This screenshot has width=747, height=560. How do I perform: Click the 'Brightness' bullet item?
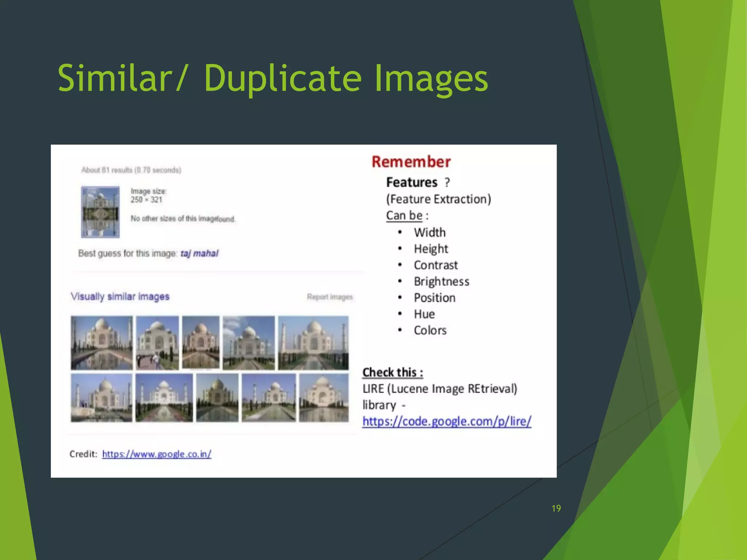441,281
